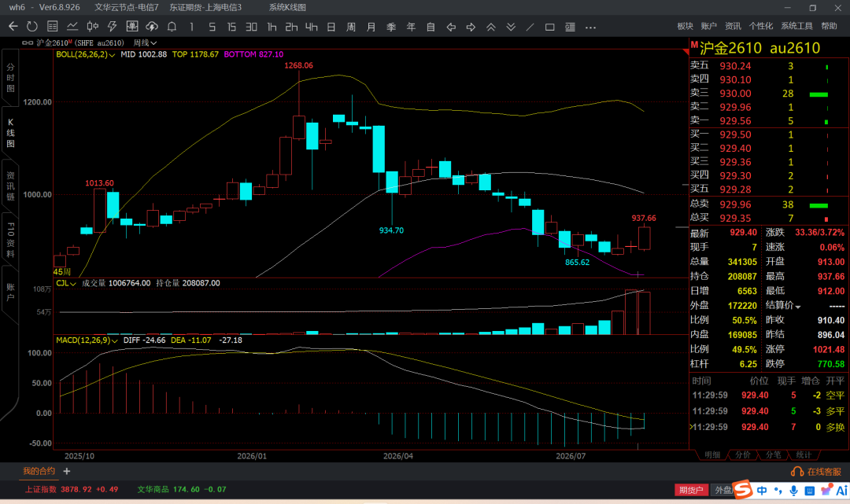Click the cloud sync icon

click(152, 27)
